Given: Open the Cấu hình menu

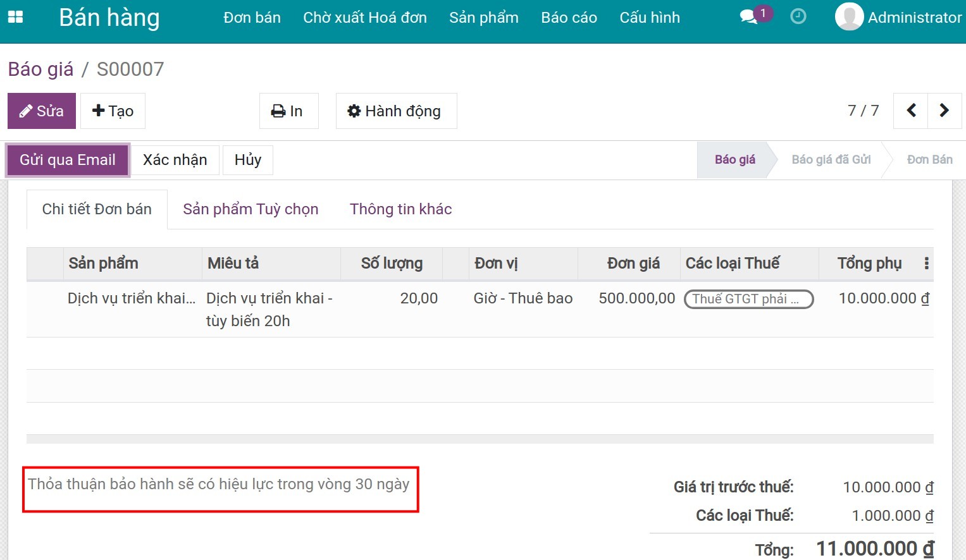Looking at the screenshot, I should click(x=650, y=18).
